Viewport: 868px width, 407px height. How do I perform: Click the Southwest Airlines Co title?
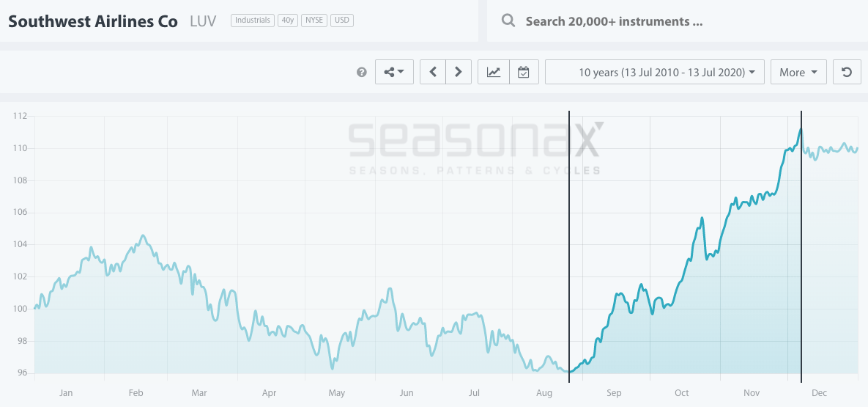tap(93, 21)
